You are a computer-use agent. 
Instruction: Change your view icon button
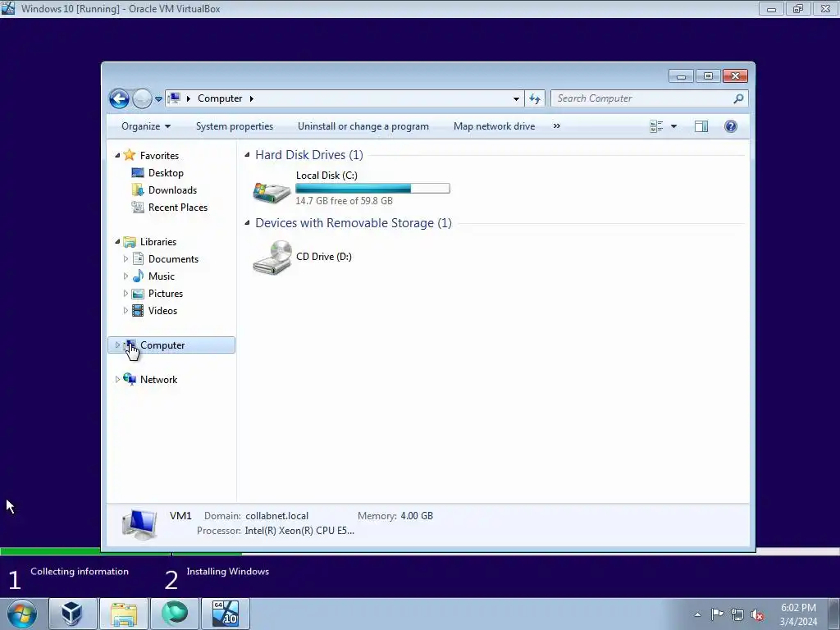point(656,126)
